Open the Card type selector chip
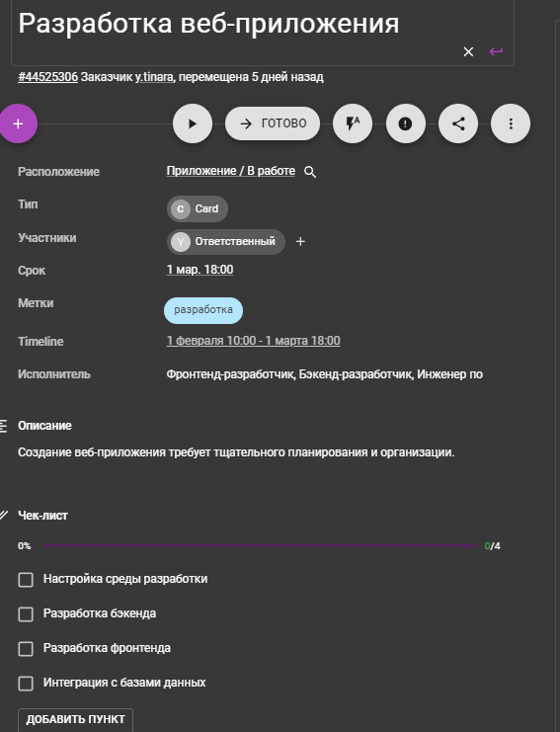Viewport: 560px width, 732px height. coord(198,208)
